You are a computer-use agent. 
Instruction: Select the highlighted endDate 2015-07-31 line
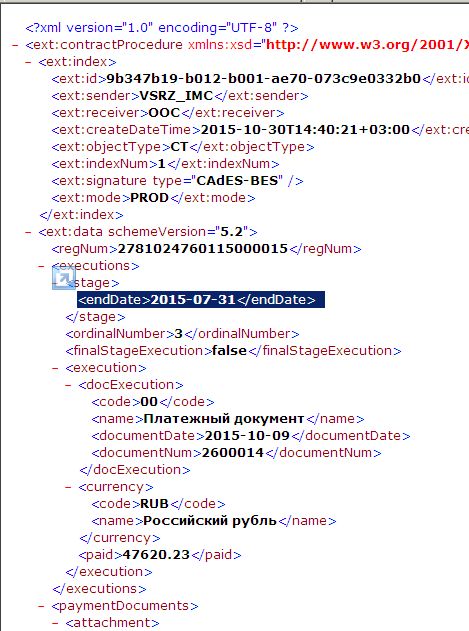click(x=201, y=300)
